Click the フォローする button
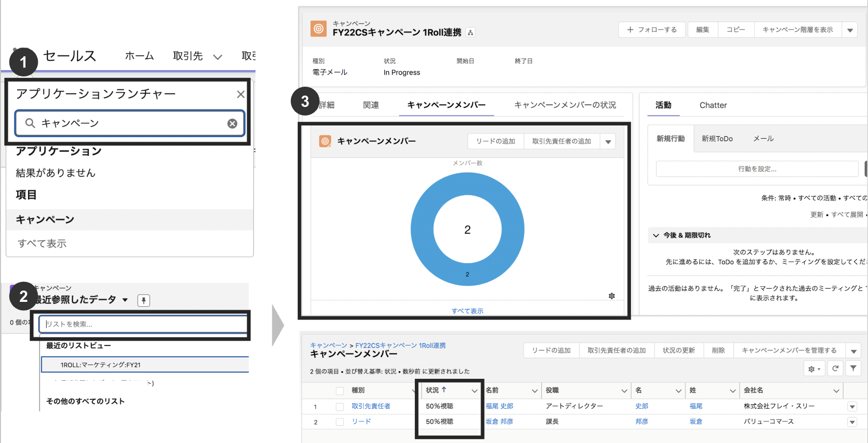The image size is (868, 443). point(652,29)
